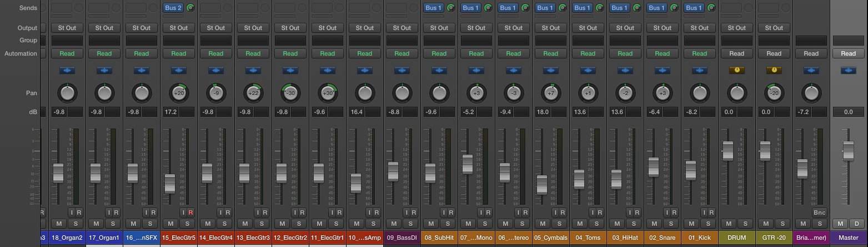
Task: Solo the GTR -20 aux channel
Action: click(x=782, y=224)
